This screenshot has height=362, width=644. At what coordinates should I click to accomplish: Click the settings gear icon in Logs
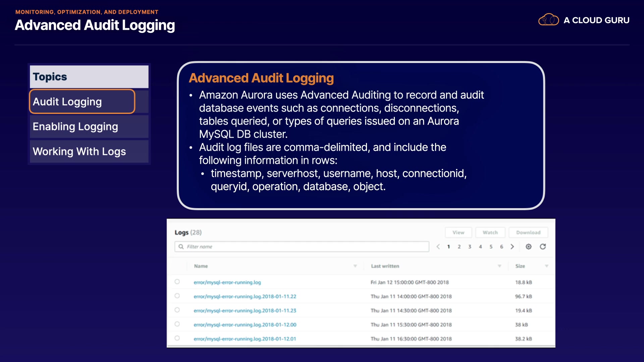(529, 247)
